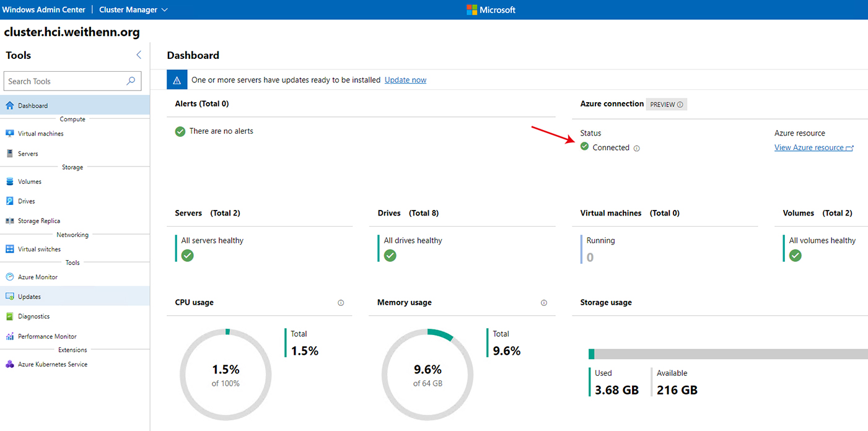This screenshot has width=868, height=431.
Task: Click the green check under All volumes healthy
Action: (x=796, y=255)
